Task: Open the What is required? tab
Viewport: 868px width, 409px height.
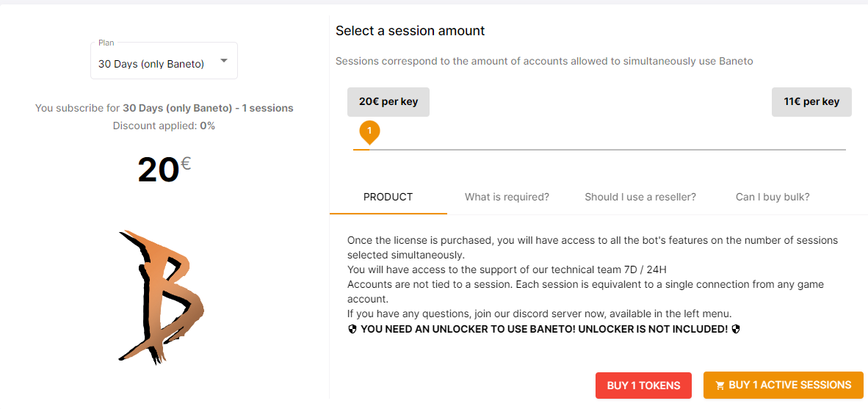Action: 507,197
